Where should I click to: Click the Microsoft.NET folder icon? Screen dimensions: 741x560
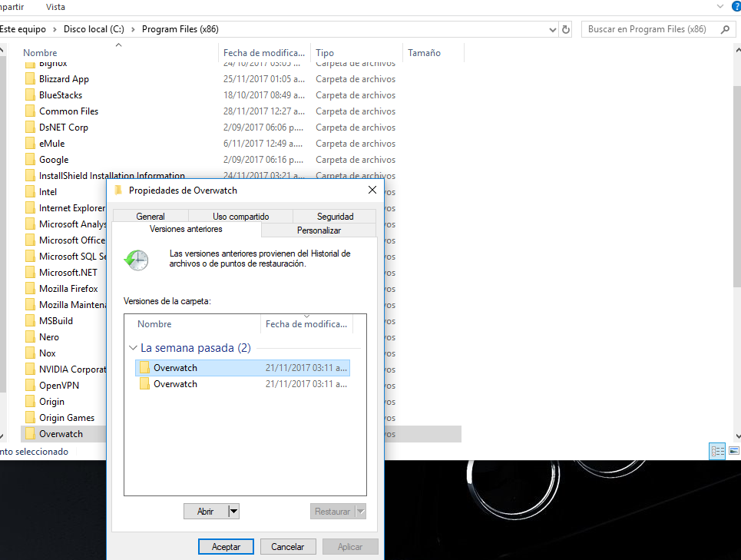tap(30, 272)
